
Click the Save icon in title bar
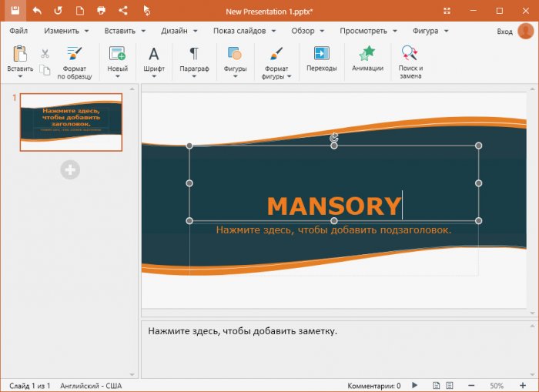point(15,11)
